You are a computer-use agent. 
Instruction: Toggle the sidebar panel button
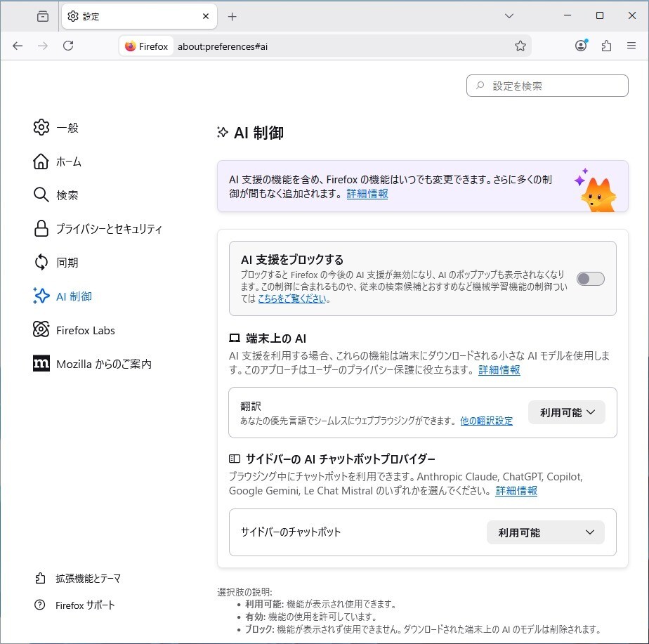pyautogui.click(x=42, y=15)
